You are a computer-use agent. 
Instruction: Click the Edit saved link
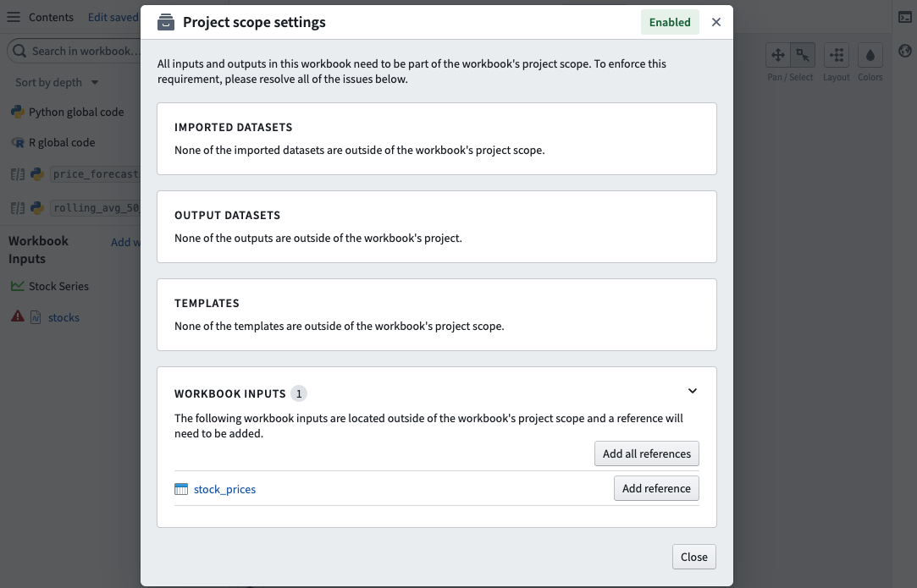113,17
